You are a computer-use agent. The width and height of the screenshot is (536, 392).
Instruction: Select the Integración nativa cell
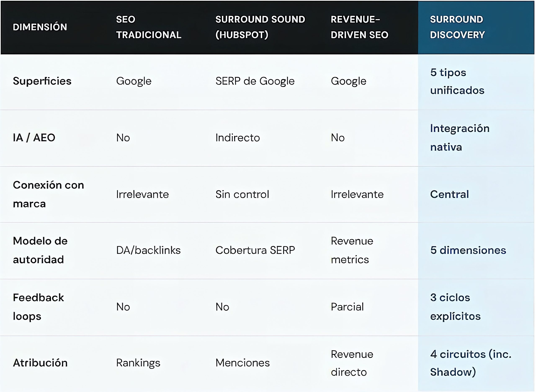(x=460, y=138)
